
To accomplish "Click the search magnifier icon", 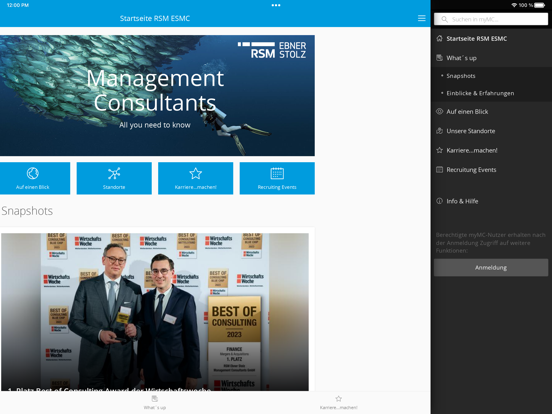I will (444, 19).
